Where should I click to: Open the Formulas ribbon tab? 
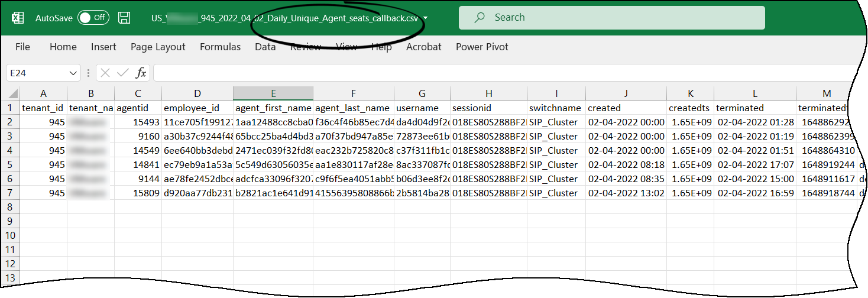pos(220,47)
